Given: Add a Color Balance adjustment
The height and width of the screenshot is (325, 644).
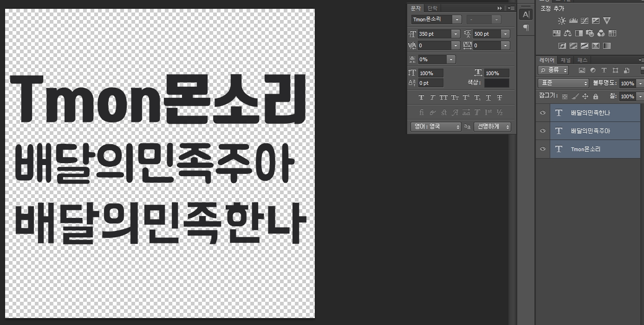Looking at the screenshot, I should [x=567, y=33].
